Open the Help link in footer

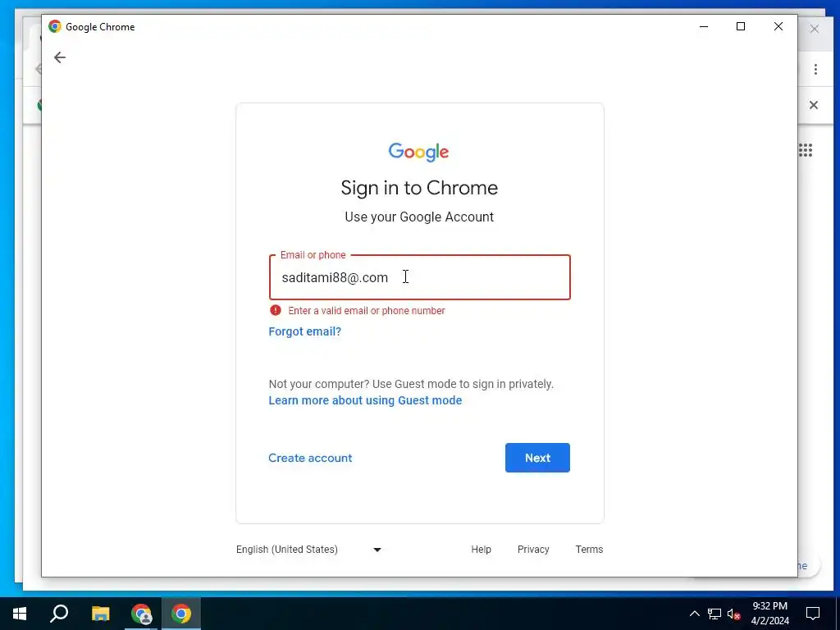tap(481, 549)
